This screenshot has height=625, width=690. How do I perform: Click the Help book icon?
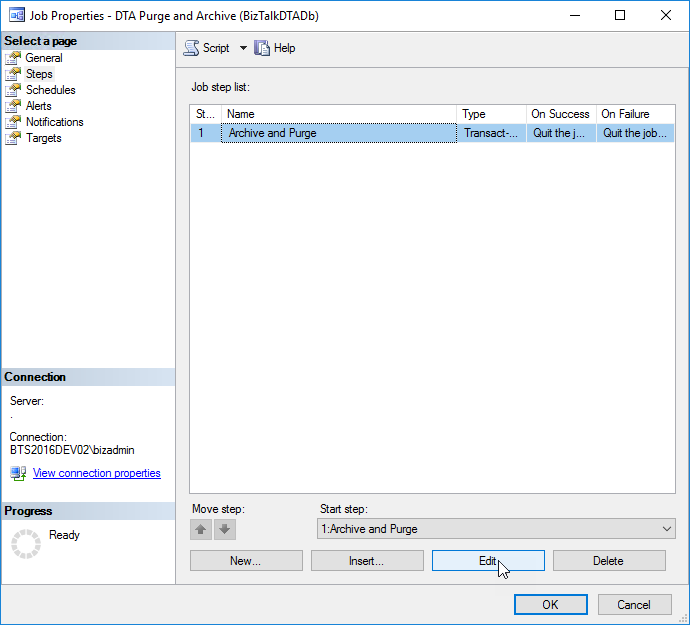point(262,48)
